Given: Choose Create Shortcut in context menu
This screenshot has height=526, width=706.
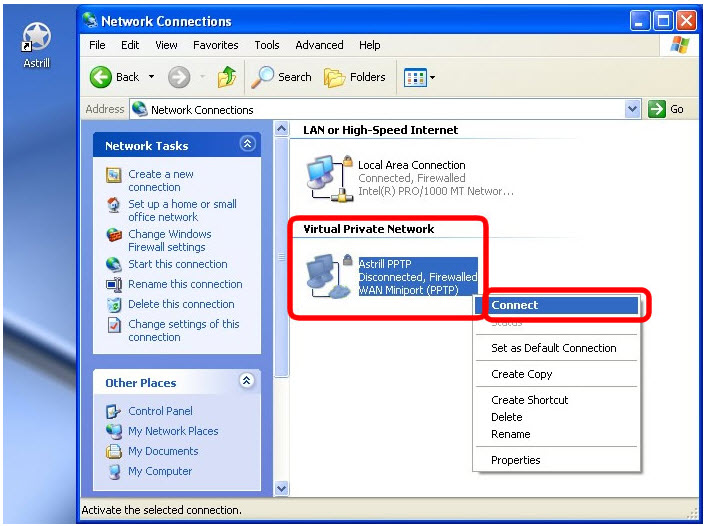Looking at the screenshot, I should point(557,400).
